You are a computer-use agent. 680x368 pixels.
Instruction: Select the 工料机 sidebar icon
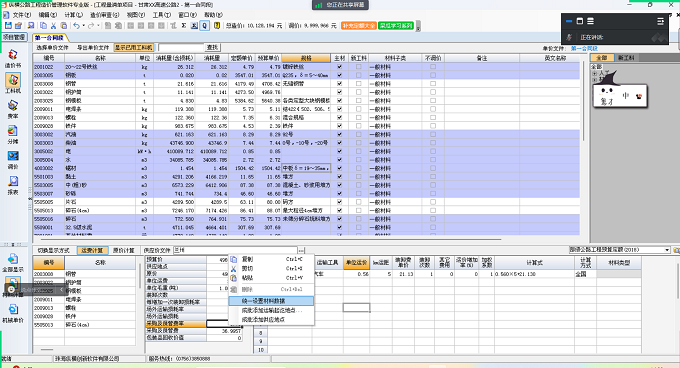pyautogui.click(x=13, y=83)
